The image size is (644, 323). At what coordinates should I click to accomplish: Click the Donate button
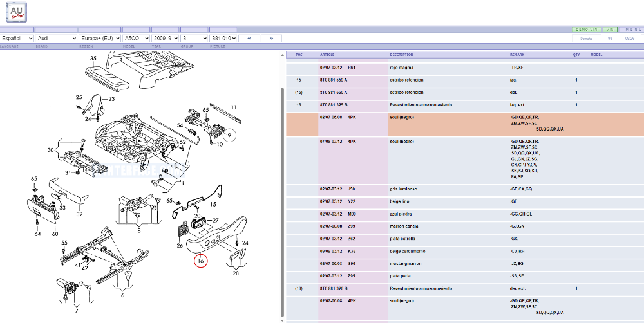coord(587,38)
